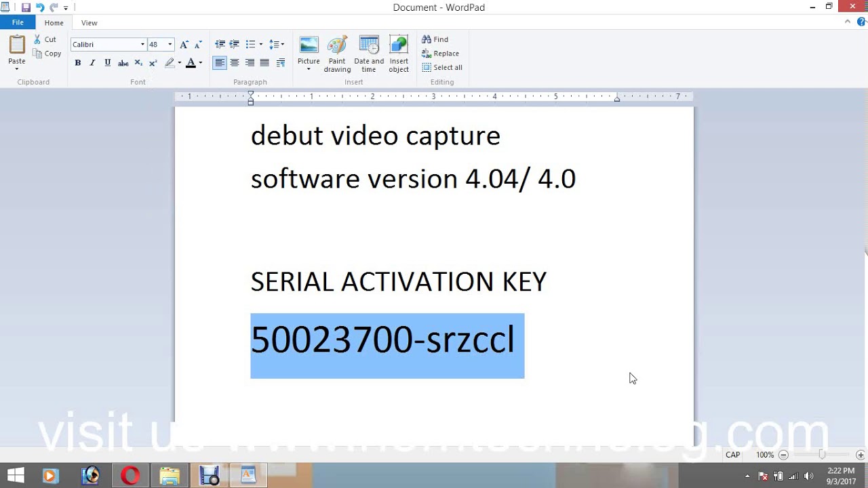Justify the paragraph text
This screenshot has width=868, height=488.
point(264,62)
